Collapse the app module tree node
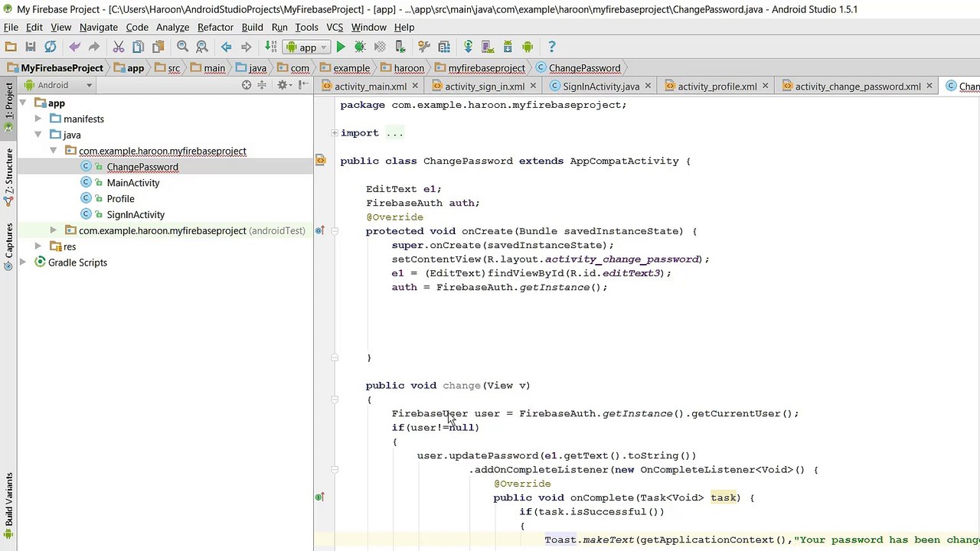Screen dimensions: 980x551 23,103
